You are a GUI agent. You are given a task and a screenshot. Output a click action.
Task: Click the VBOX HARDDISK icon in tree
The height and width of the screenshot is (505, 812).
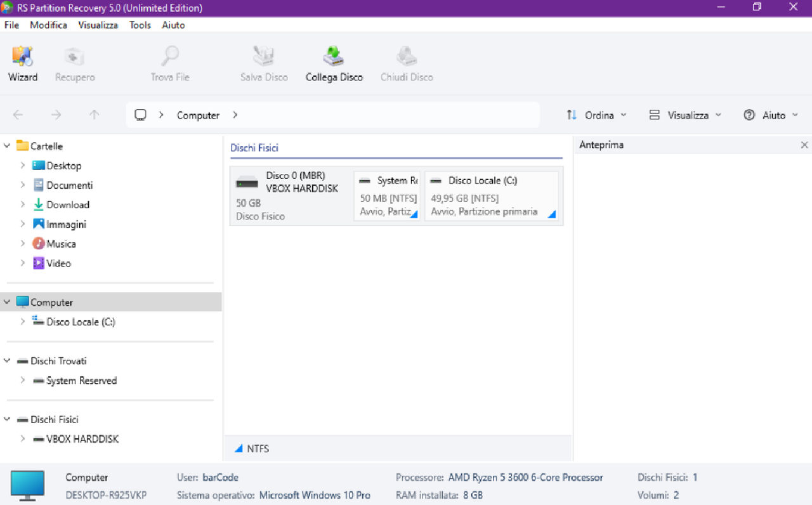click(39, 439)
